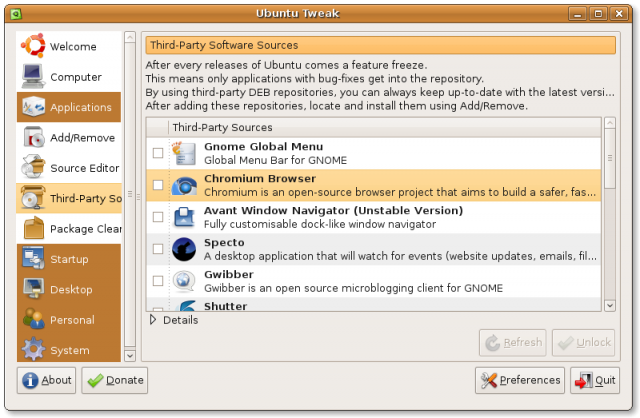This screenshot has width=640, height=418.
Task: Click the Third-Party Sources box icon
Action: coord(33,198)
